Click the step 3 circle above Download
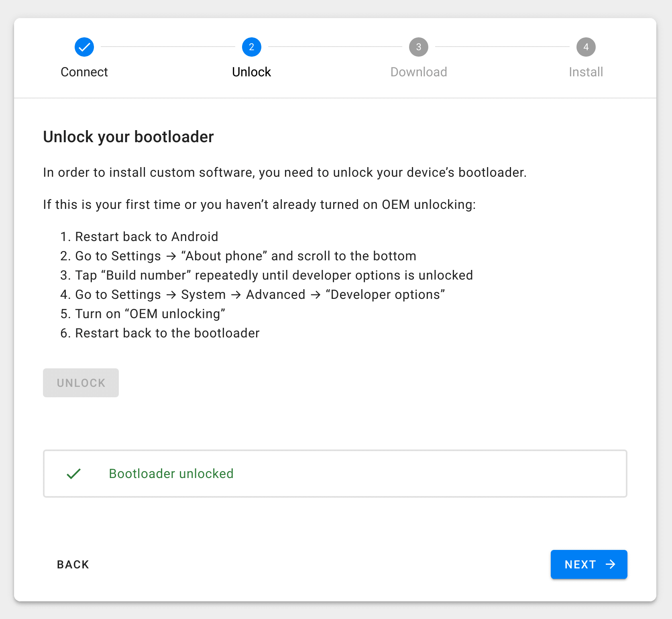This screenshot has height=619, width=672. (x=418, y=47)
